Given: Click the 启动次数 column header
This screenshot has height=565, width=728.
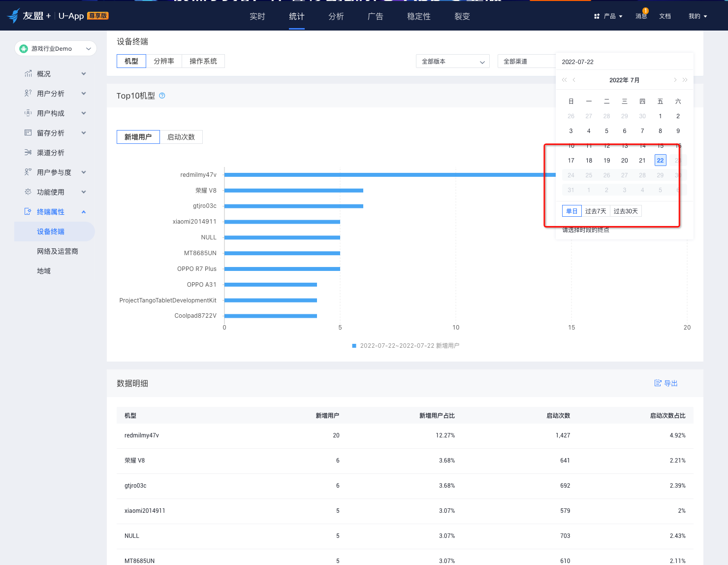Looking at the screenshot, I should point(558,416).
